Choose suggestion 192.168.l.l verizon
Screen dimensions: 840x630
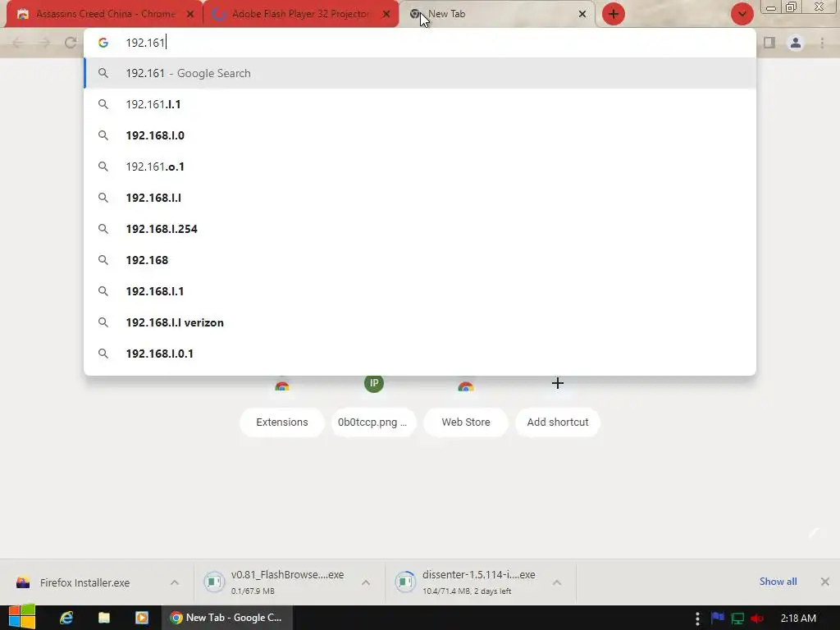point(419,322)
